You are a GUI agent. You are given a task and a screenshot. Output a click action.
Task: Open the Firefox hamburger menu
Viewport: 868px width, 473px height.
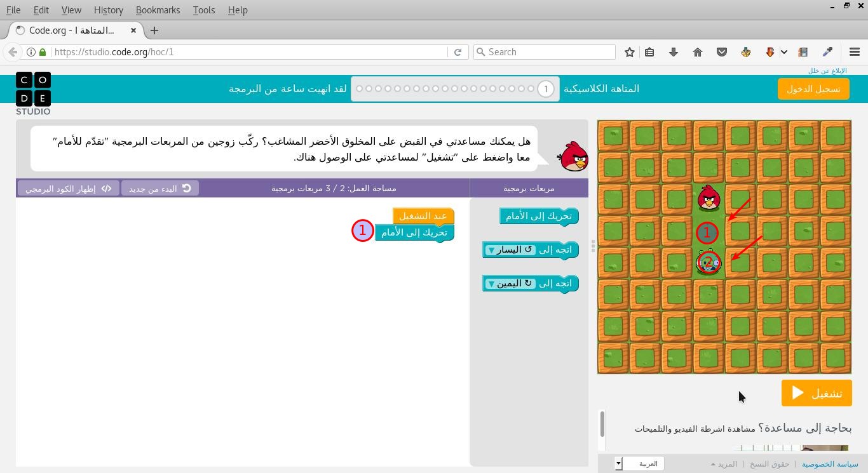[x=855, y=52]
